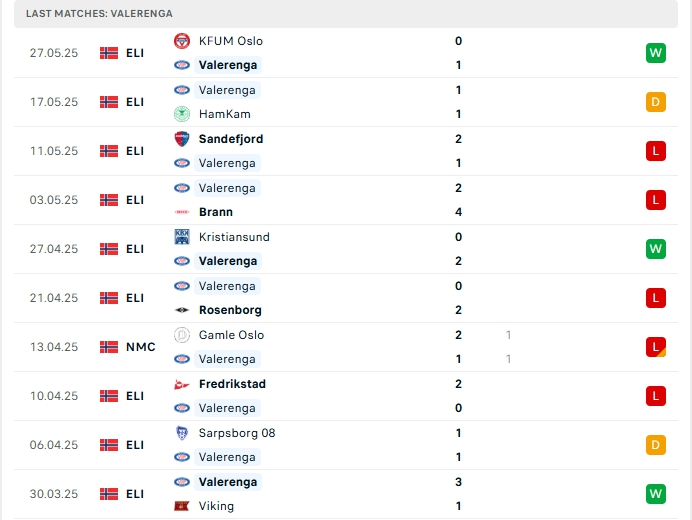The height and width of the screenshot is (520, 692).
Task: Click the Fredrikstad team logo
Action: click(x=181, y=384)
